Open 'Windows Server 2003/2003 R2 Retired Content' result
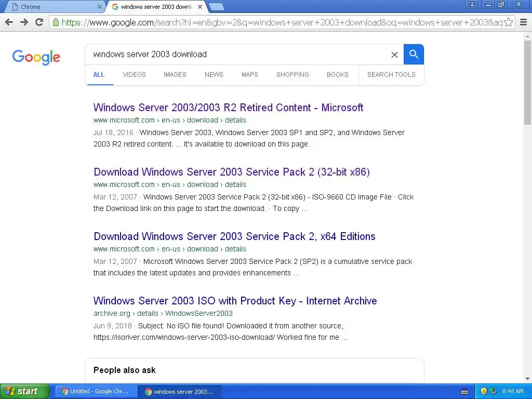Screen dimensions: 532x399 [x=229, y=108]
